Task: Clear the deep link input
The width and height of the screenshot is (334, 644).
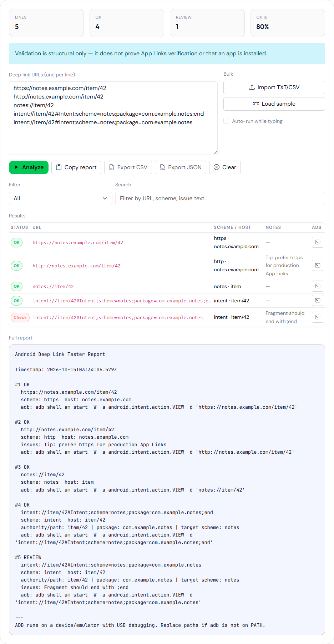Action: (225, 167)
